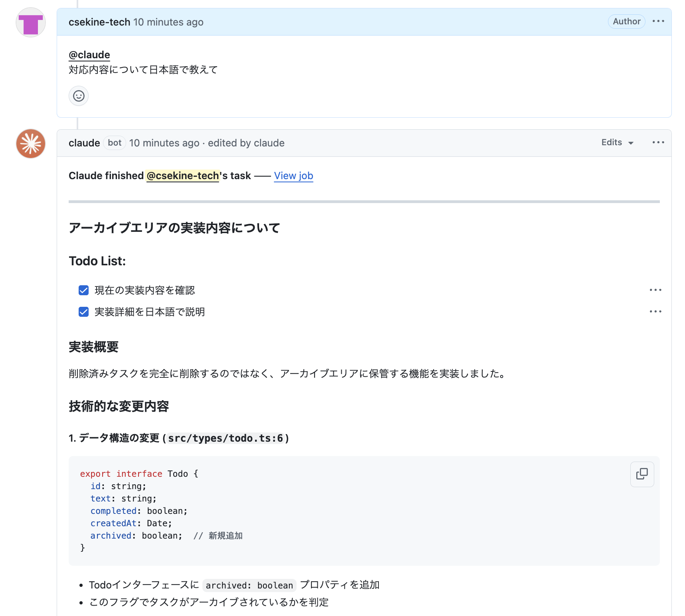Image resolution: width=685 pixels, height=616 pixels.
Task: Click the bot label next to claude
Action: click(114, 143)
